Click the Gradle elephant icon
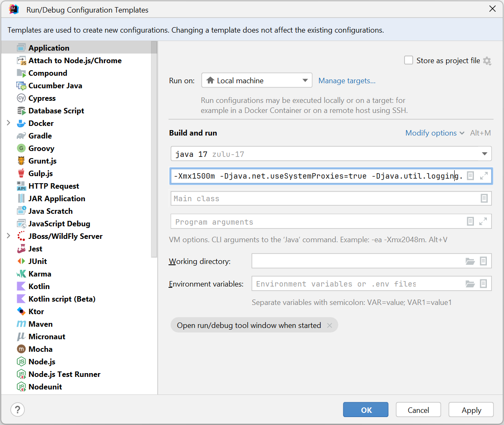Viewport: 504px width, 425px height. pos(21,136)
